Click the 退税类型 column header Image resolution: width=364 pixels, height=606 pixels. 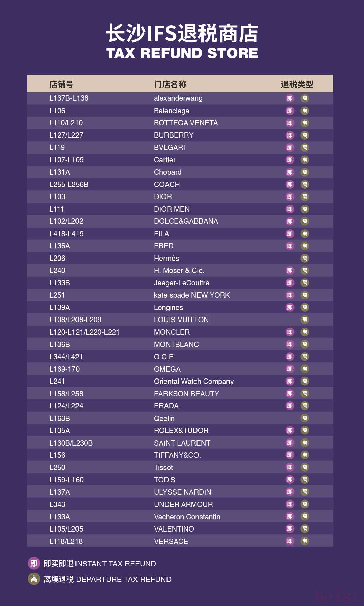point(297,84)
